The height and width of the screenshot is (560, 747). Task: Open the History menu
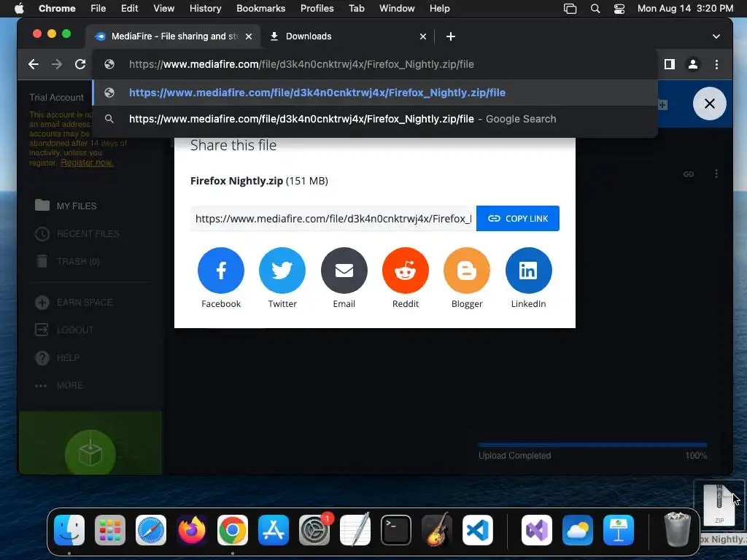coord(205,8)
